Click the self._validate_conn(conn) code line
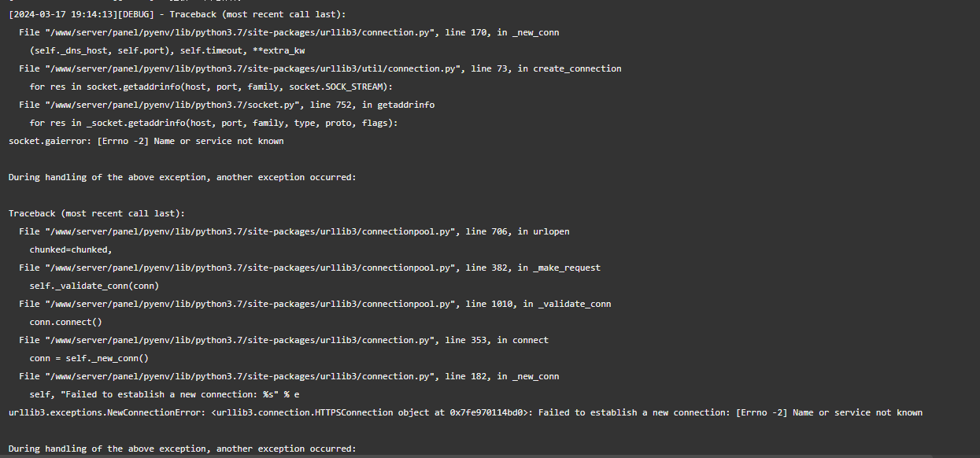 (x=94, y=286)
